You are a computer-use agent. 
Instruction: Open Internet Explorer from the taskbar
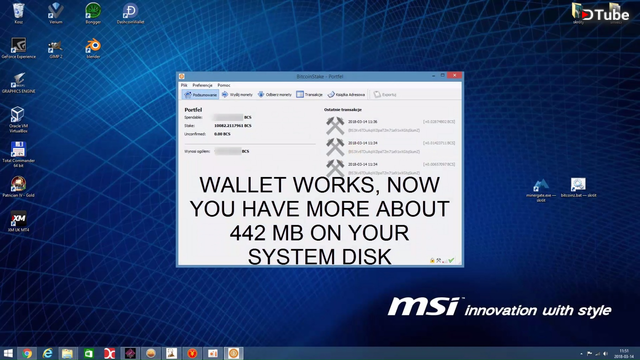point(47,353)
